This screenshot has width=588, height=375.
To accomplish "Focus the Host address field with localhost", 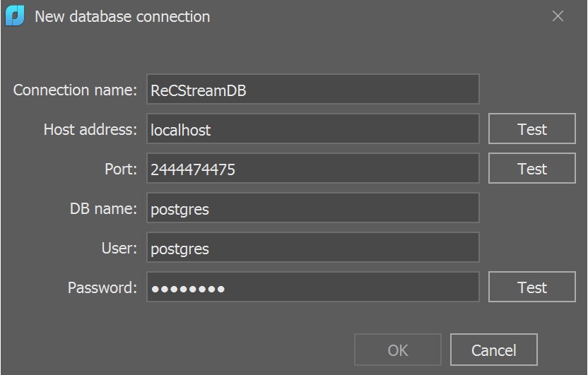I will point(312,129).
